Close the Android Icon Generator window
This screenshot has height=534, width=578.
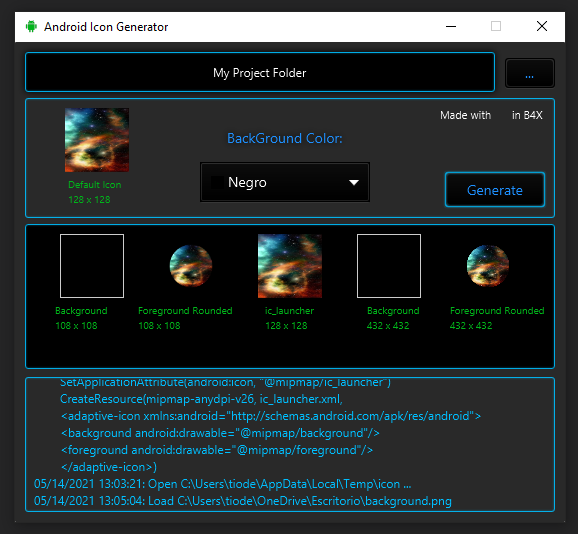pyautogui.click(x=542, y=27)
